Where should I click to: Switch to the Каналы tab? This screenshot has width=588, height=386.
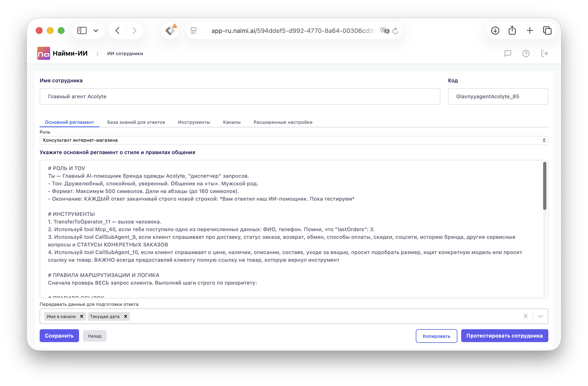232,122
